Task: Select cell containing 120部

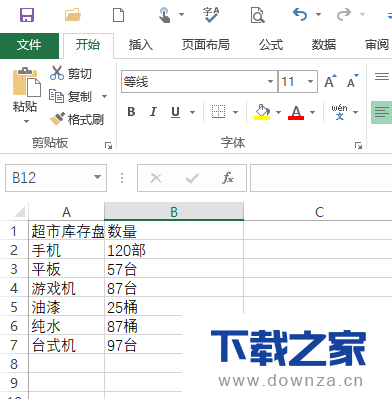Action: tap(174, 250)
